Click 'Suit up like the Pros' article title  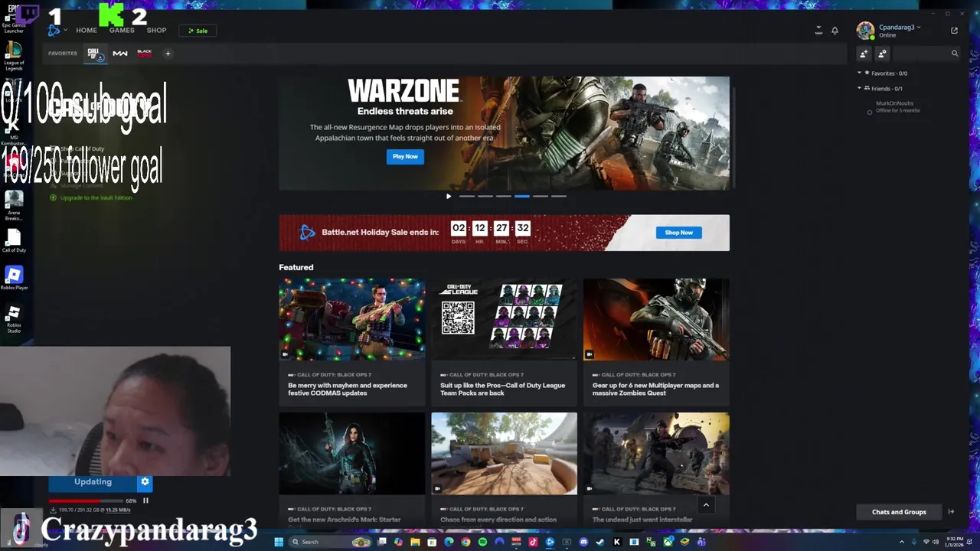click(x=502, y=389)
